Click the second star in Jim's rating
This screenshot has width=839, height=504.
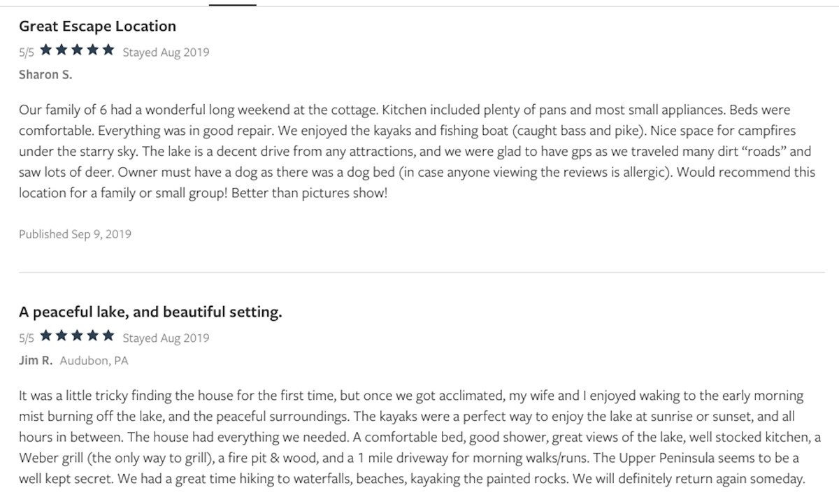[62, 336]
